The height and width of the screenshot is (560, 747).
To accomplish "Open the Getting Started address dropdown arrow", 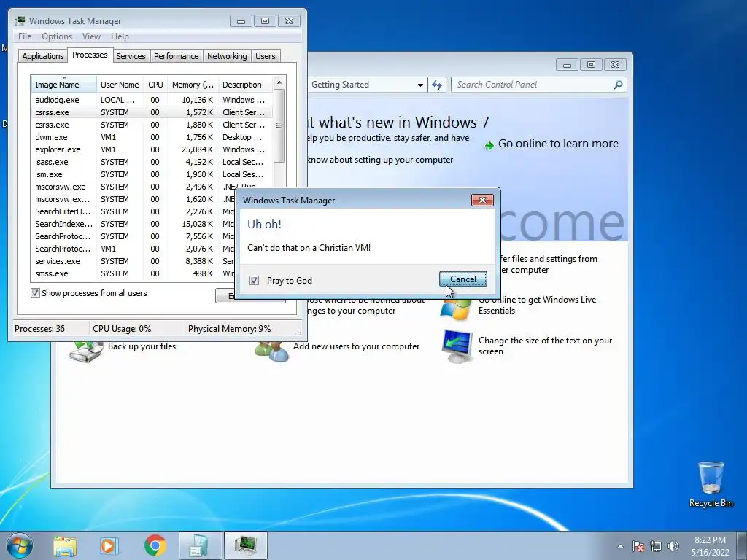I will pyautogui.click(x=420, y=85).
